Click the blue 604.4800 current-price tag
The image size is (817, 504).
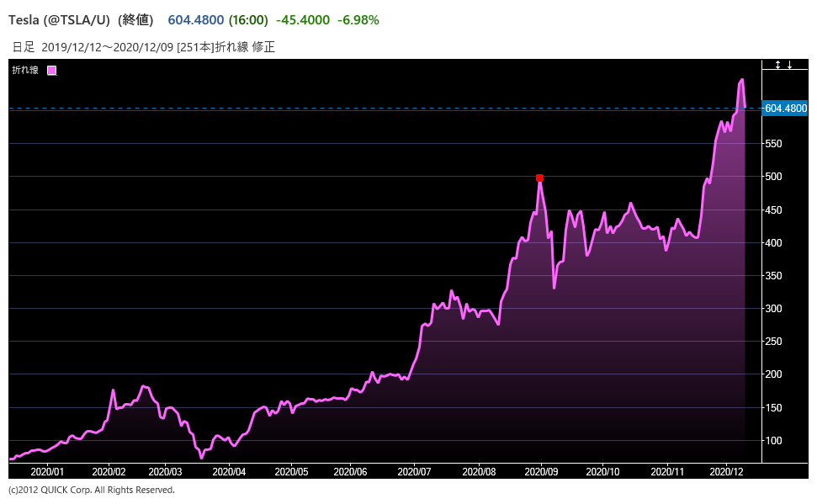point(785,109)
